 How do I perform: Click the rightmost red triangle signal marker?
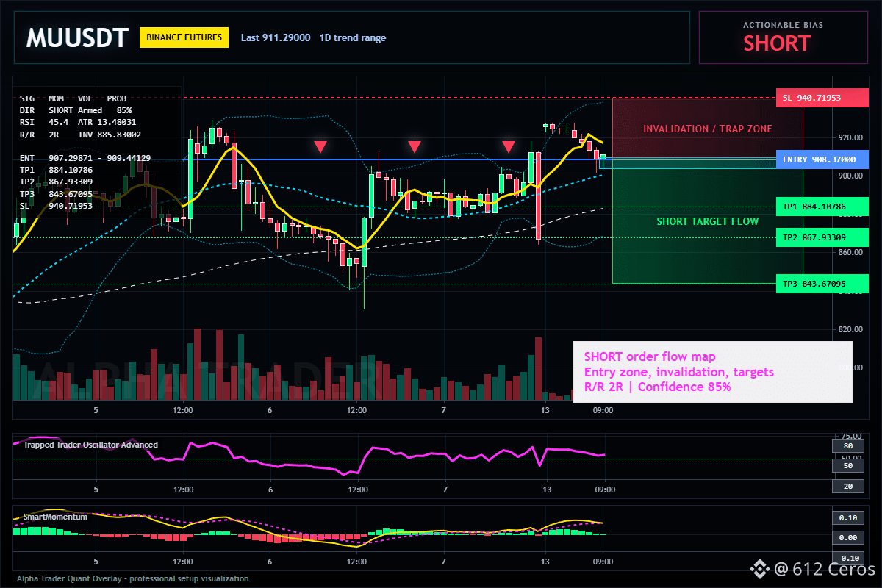click(x=509, y=147)
